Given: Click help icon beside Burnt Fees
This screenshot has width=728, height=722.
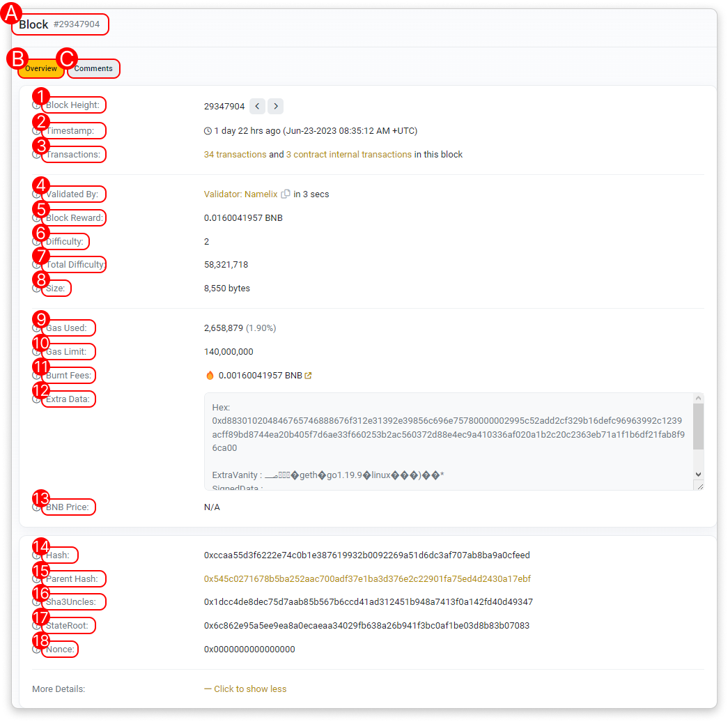Looking at the screenshot, I should click(x=36, y=376).
